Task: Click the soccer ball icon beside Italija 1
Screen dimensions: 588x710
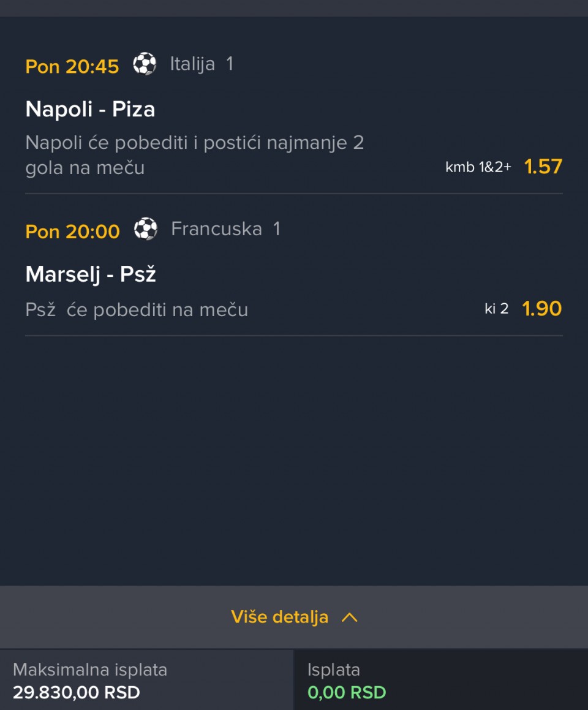Action: pyautogui.click(x=145, y=64)
